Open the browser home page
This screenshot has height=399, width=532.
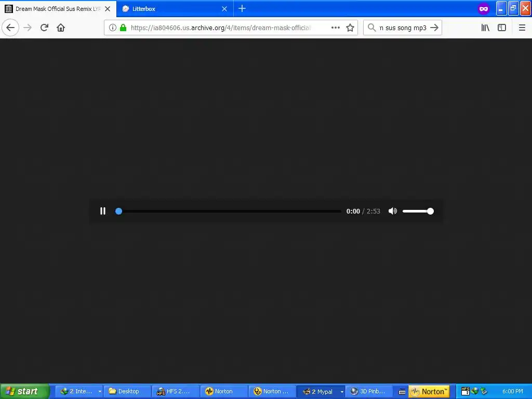point(61,28)
